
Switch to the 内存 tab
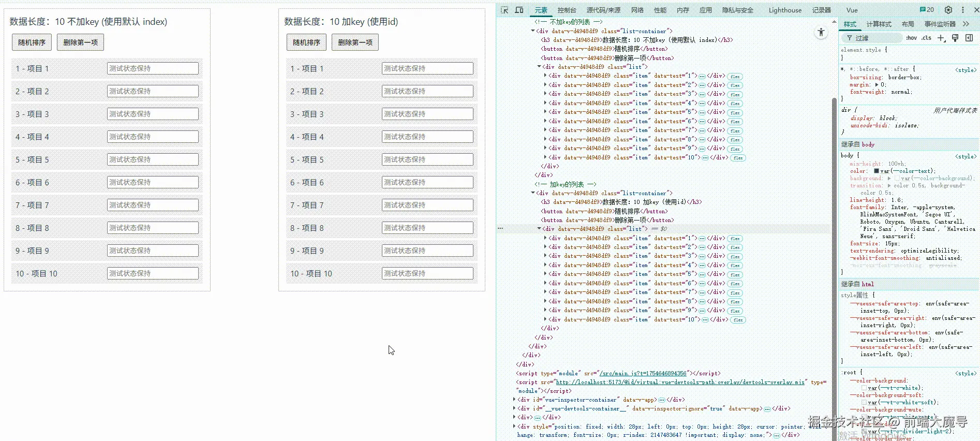pos(682,10)
